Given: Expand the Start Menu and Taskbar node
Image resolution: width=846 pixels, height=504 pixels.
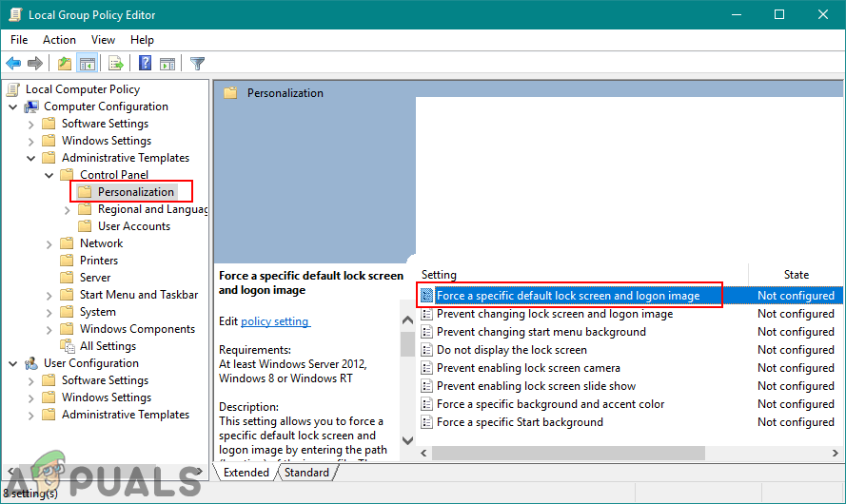Looking at the screenshot, I should (49, 296).
